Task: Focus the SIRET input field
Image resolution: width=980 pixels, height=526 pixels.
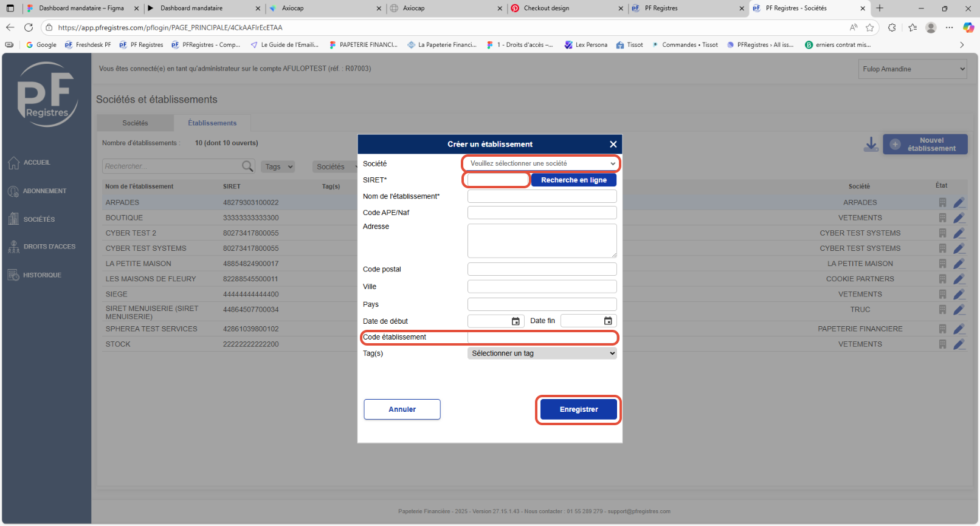Action: (497, 180)
